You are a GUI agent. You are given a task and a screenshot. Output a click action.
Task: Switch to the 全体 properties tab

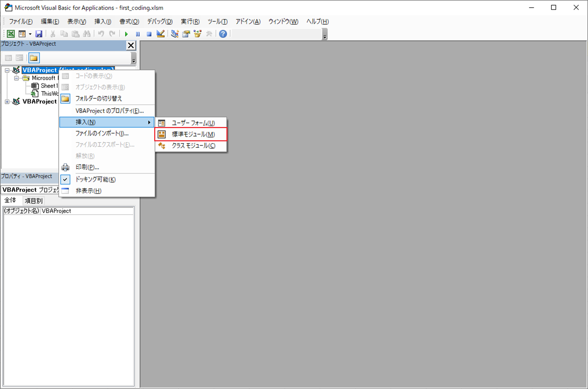tap(10, 200)
